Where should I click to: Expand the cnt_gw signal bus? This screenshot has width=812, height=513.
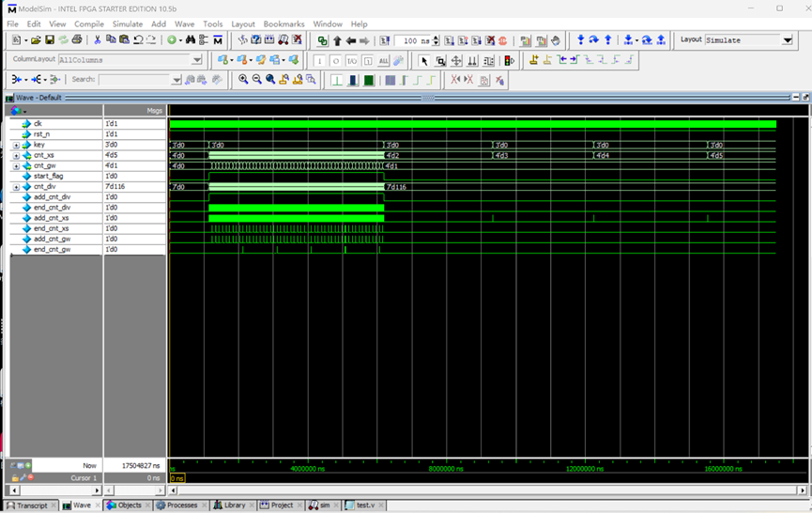point(16,165)
